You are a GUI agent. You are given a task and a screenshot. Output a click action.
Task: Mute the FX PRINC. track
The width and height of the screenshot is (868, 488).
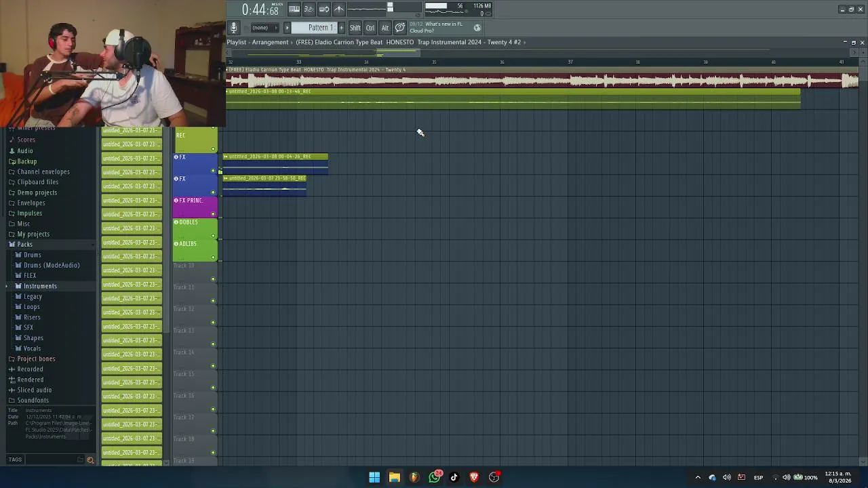(213, 214)
